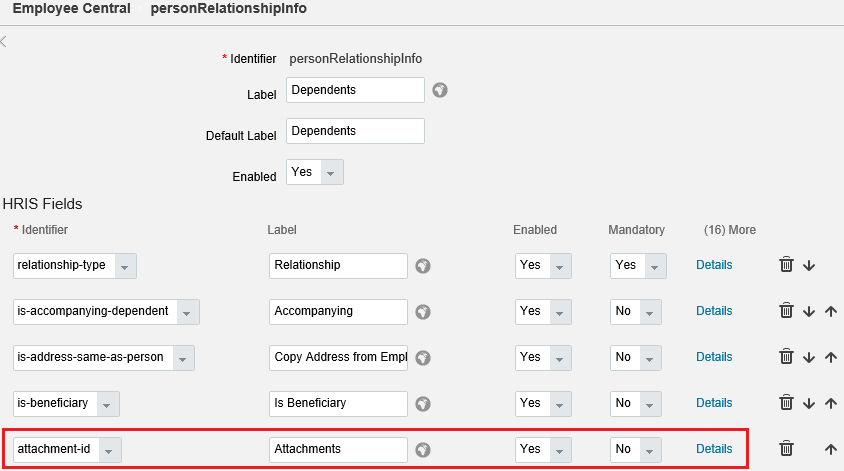Delete the attachment-id field row
The image size is (844, 471).
click(786, 449)
